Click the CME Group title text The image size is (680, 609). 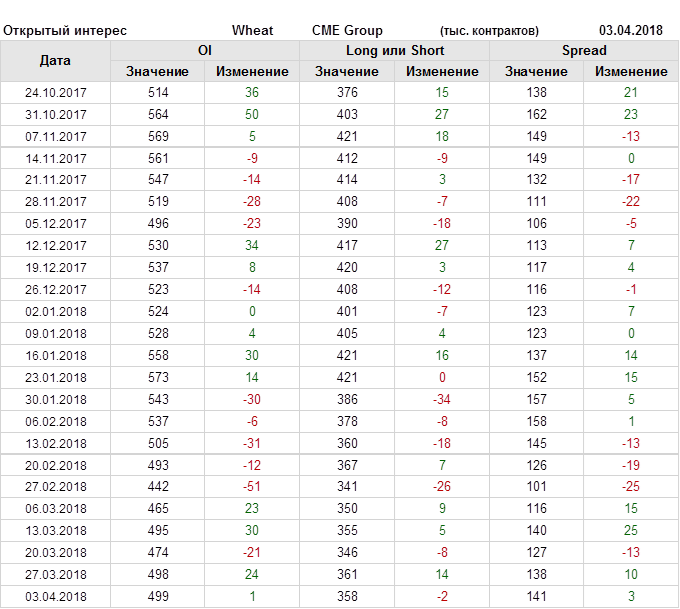tap(347, 31)
